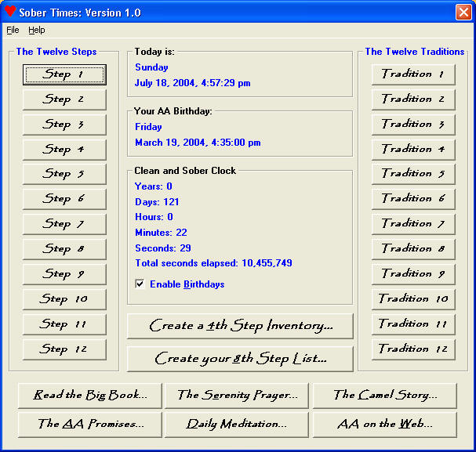The height and width of the screenshot is (452, 476).
Task: View The AA Promises
Action: 89,424
